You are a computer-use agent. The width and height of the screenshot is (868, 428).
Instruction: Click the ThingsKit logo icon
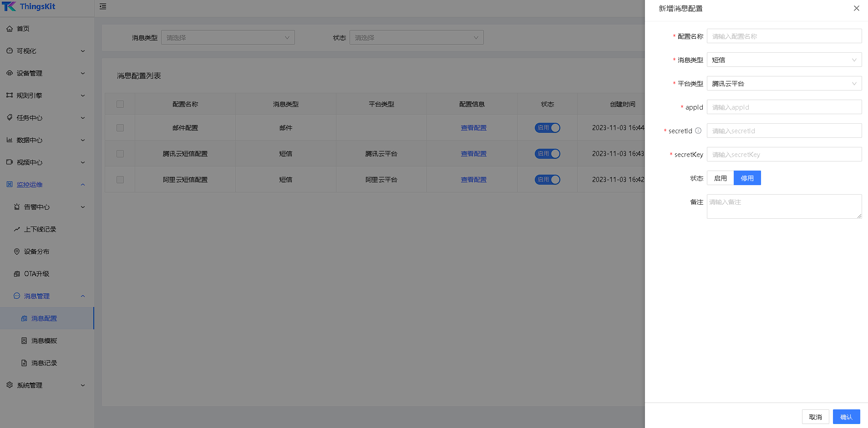(x=9, y=6)
